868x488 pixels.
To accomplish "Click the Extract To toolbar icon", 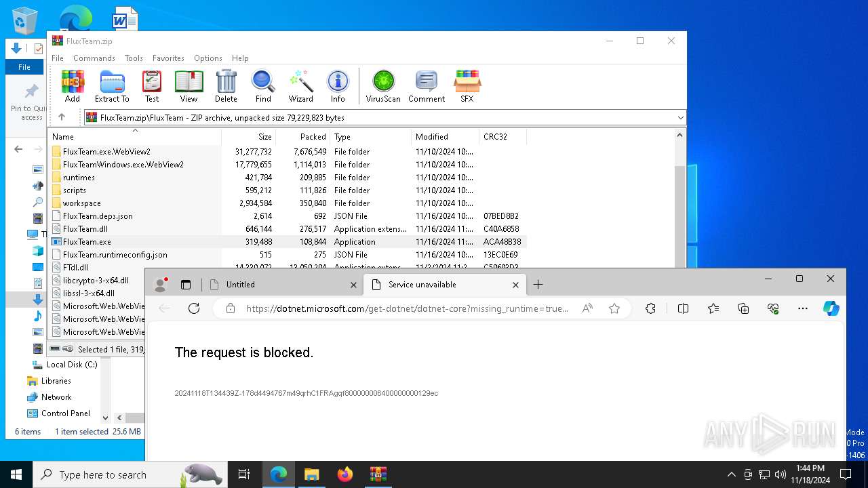I will coord(112,86).
